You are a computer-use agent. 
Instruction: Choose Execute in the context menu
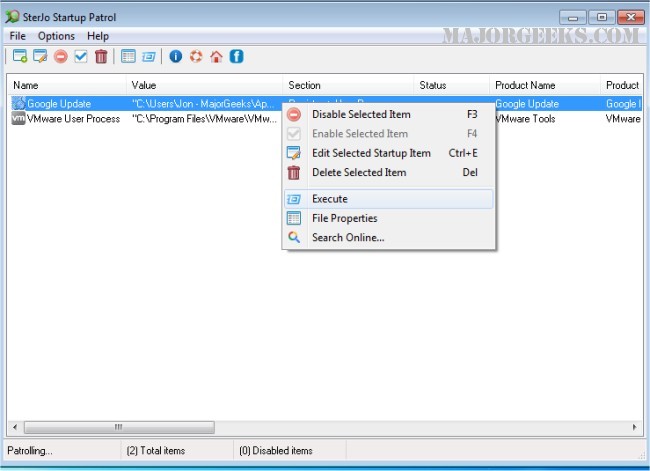tap(389, 199)
